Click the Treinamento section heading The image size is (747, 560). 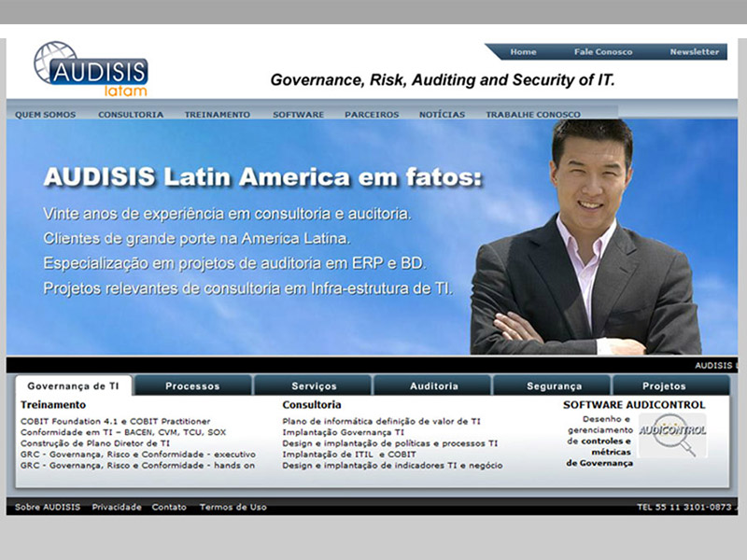[x=53, y=405]
